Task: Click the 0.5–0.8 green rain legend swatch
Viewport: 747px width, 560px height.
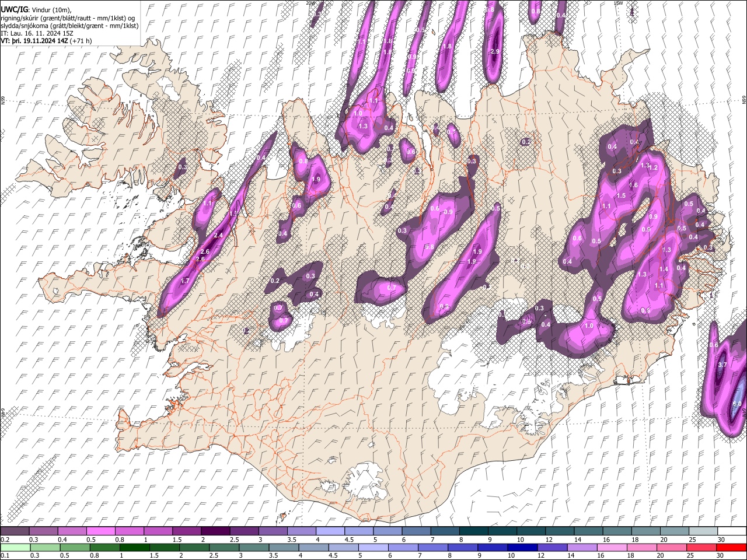Action: tap(75, 547)
